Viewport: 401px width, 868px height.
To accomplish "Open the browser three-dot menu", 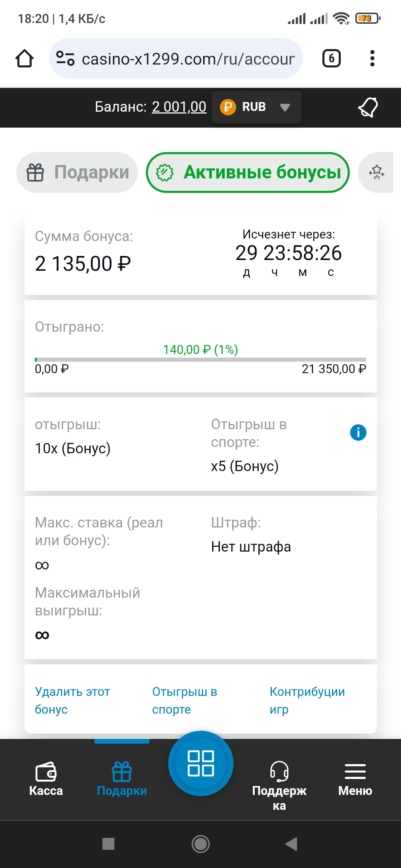I will [372, 59].
